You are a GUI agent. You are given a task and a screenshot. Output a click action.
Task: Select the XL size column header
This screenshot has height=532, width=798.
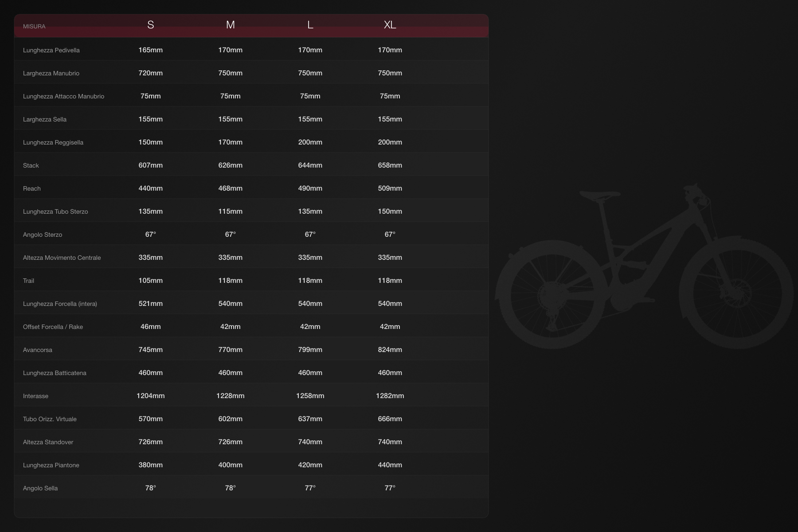pyautogui.click(x=390, y=25)
